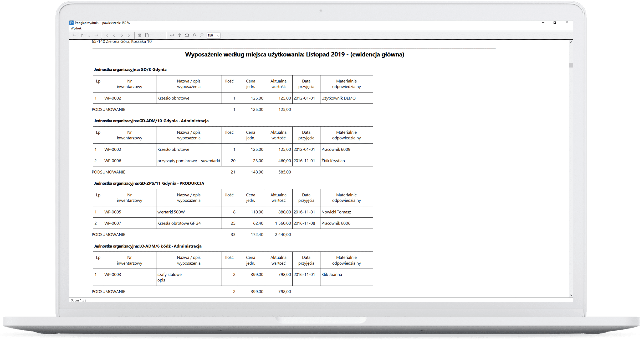The width and height of the screenshot is (644, 350).
Task: Fit the page to width
Action: [172, 35]
